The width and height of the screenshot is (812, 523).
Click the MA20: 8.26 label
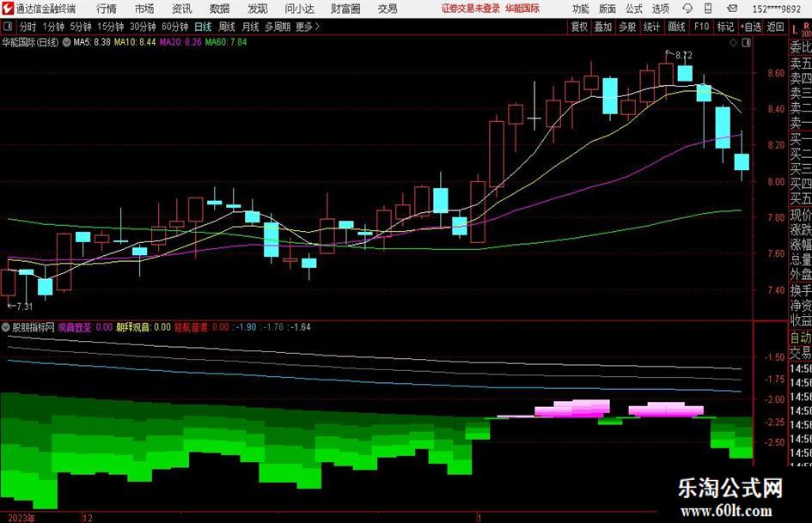coord(180,42)
